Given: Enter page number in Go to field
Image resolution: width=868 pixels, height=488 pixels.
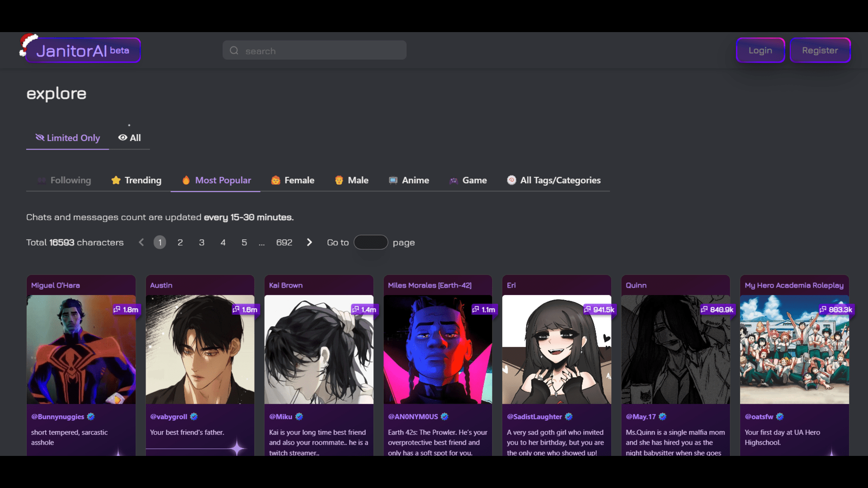Looking at the screenshot, I should [370, 242].
